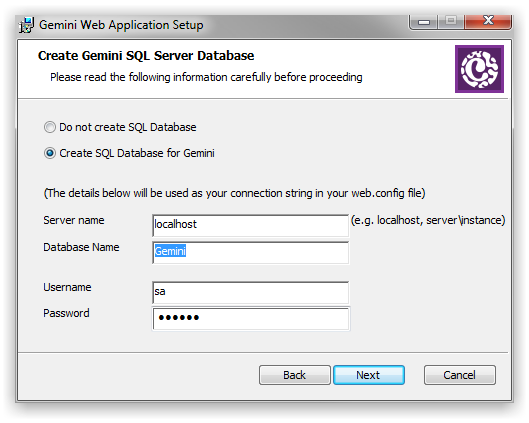Click the purple Gemini logo

(479, 69)
